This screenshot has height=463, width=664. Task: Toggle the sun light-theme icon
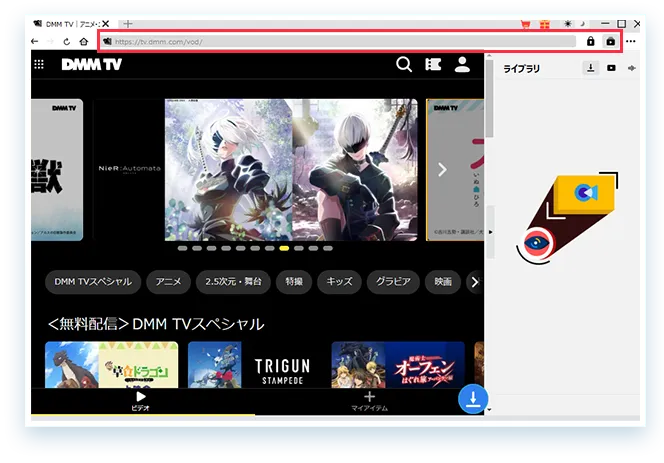(567, 24)
